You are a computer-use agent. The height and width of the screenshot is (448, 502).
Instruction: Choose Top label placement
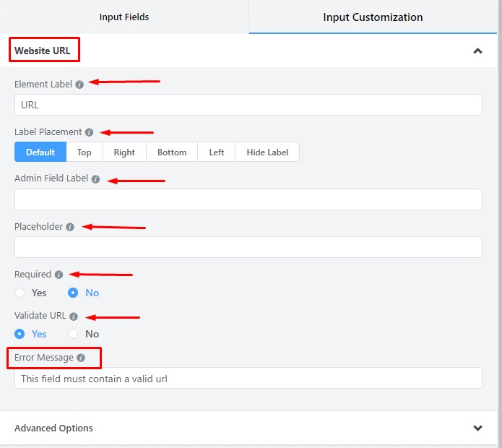tap(85, 152)
